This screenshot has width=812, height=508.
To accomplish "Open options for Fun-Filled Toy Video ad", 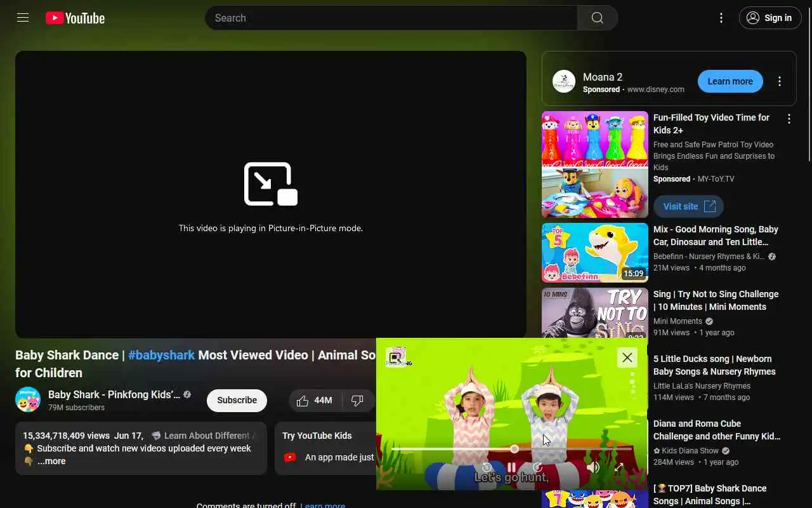I will [789, 119].
